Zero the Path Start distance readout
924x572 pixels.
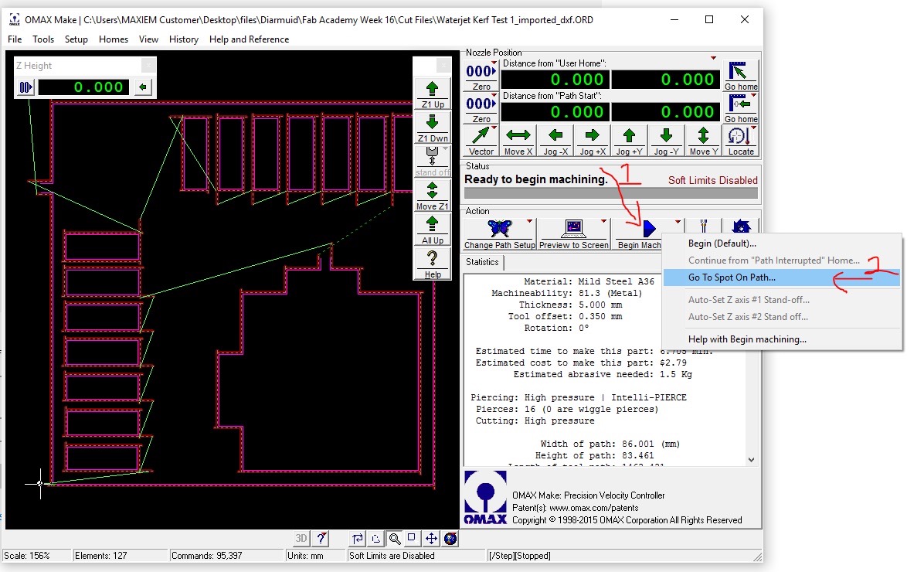tap(481, 108)
